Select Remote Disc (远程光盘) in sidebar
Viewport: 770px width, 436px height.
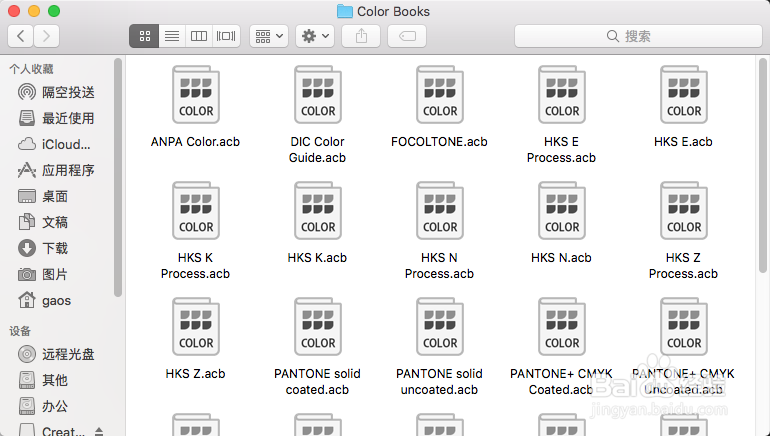pos(56,354)
